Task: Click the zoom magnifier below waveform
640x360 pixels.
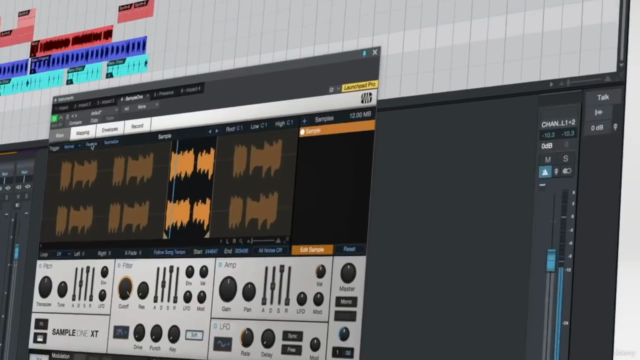Action: [x=241, y=241]
